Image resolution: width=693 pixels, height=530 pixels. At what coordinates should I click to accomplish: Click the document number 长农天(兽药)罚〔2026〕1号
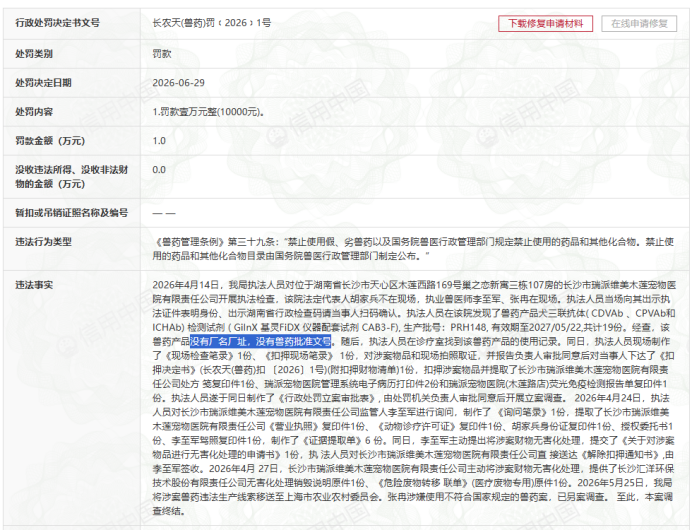point(212,23)
